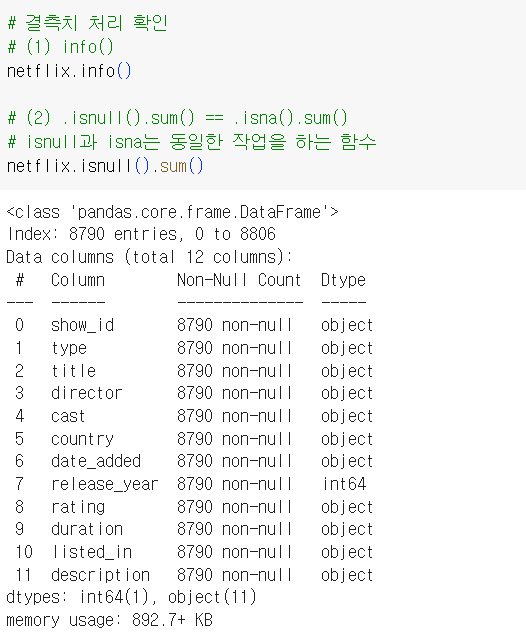Click '8790 non-null' in the rating row
The height and width of the screenshot is (633, 526).
234,507
